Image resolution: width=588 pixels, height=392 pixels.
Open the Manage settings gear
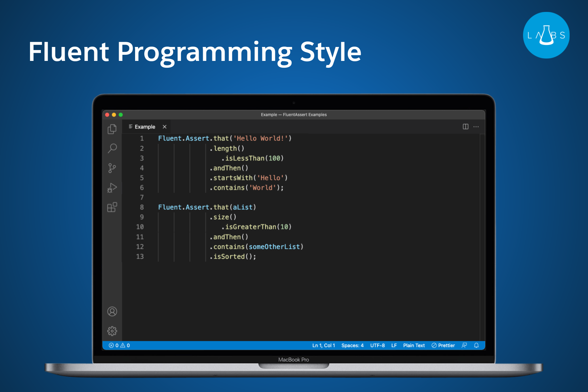[112, 330]
